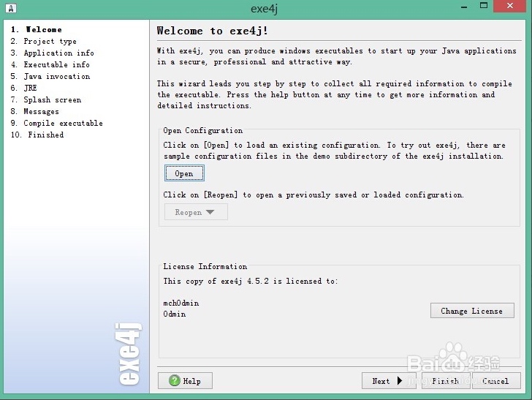Maximize the exe4j window

click(x=484, y=6)
